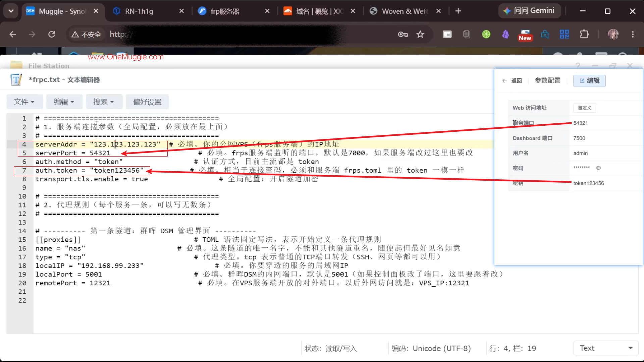Open the 编辑 menu in the text editor
Image resolution: width=644 pixels, height=362 pixels.
pyautogui.click(x=64, y=102)
